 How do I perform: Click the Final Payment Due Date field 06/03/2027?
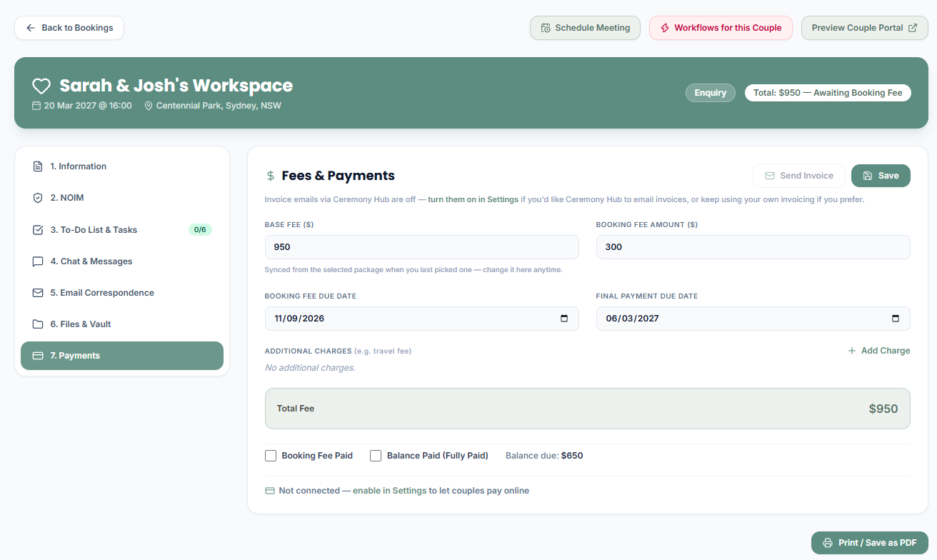[753, 319]
